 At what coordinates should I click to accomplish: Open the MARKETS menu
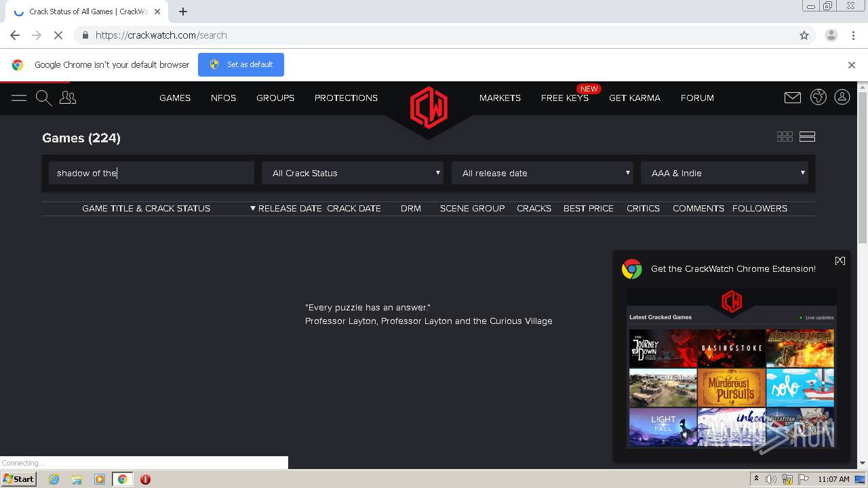pyautogui.click(x=500, y=98)
